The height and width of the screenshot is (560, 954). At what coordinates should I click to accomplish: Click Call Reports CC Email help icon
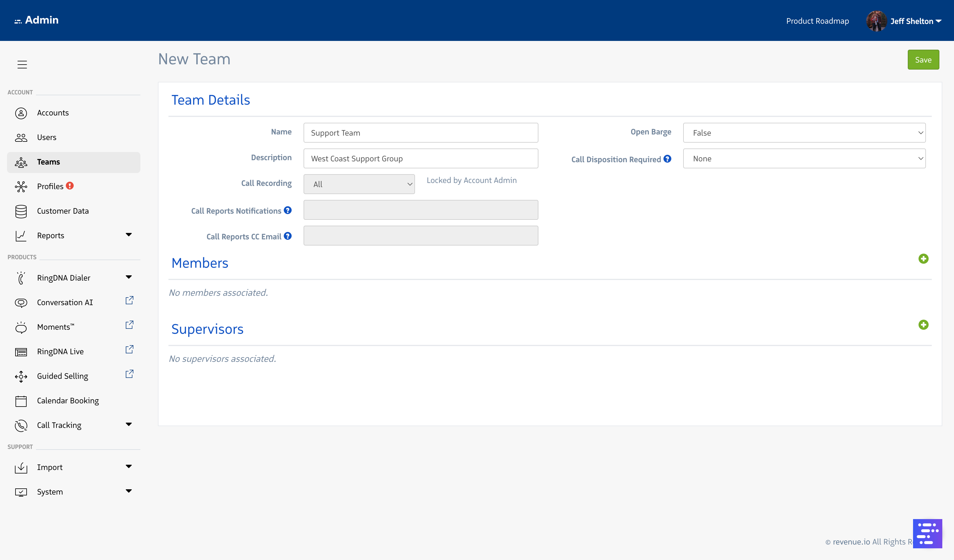(x=288, y=236)
